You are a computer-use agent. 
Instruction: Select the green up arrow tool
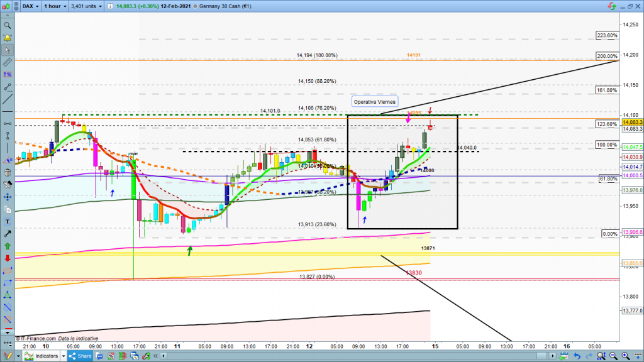(8, 246)
